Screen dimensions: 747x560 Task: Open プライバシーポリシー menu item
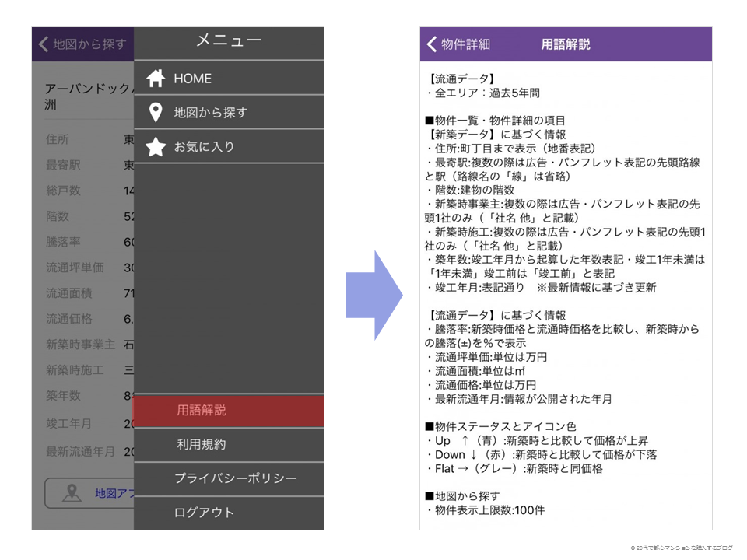click(x=235, y=478)
